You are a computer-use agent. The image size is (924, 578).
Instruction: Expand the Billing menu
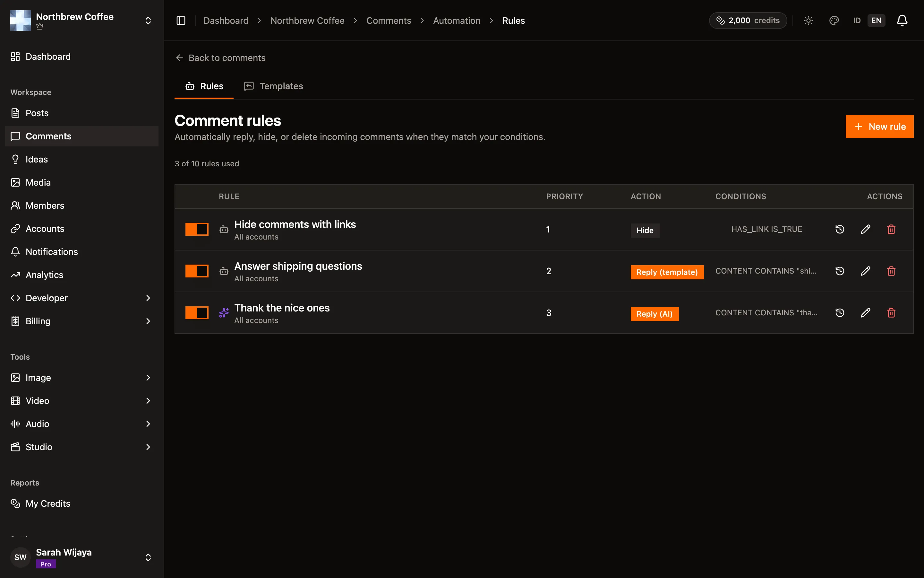click(x=82, y=321)
